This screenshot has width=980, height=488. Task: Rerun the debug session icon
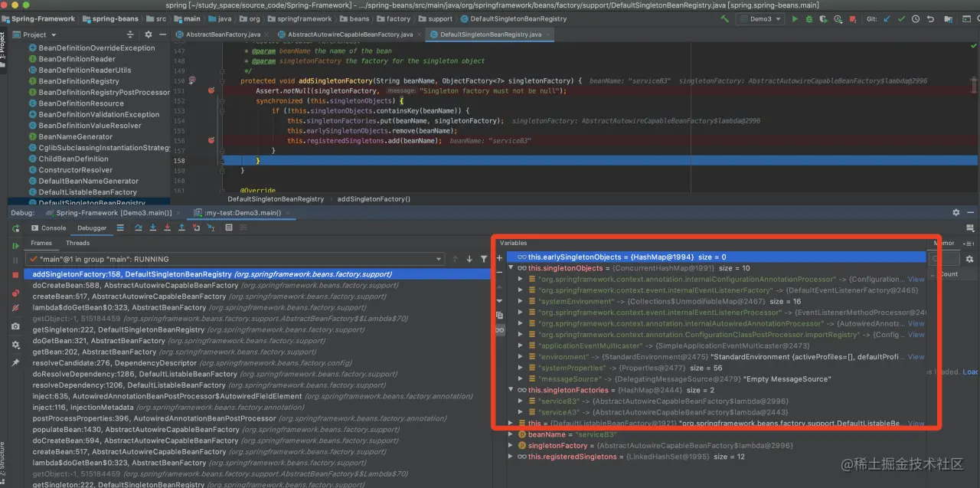[15, 228]
